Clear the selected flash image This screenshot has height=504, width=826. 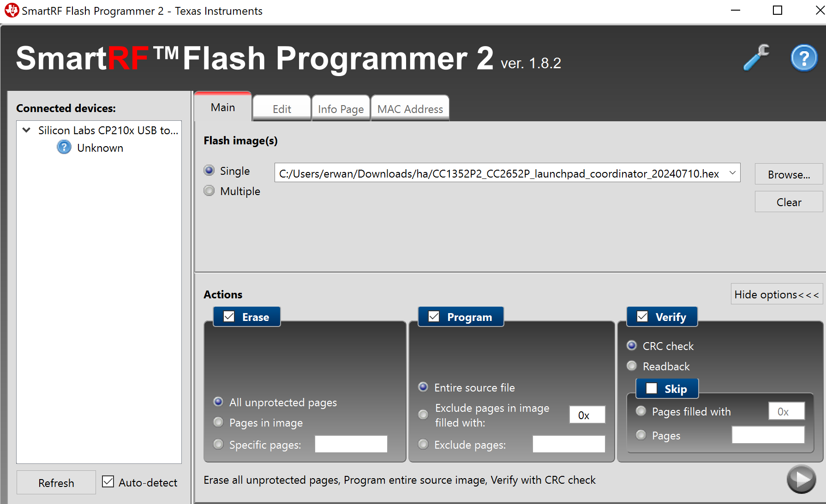789,202
